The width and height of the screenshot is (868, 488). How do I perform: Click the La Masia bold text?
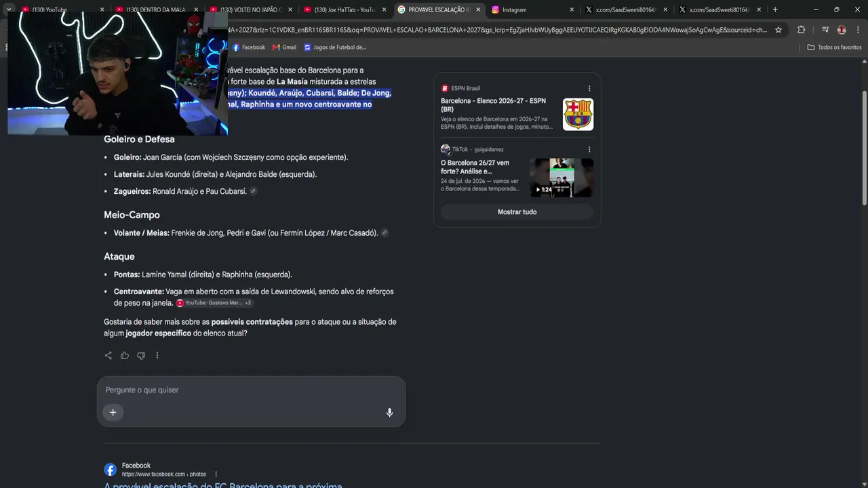click(292, 82)
